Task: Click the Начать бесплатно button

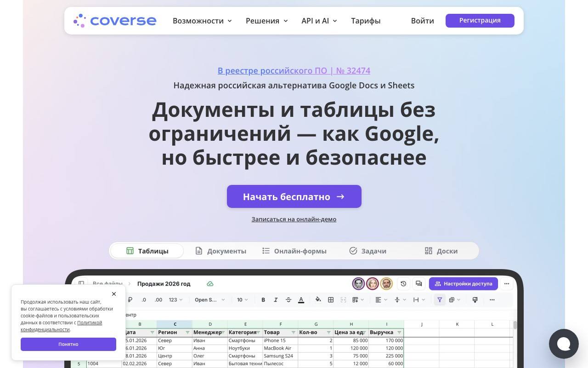Action: click(x=294, y=196)
